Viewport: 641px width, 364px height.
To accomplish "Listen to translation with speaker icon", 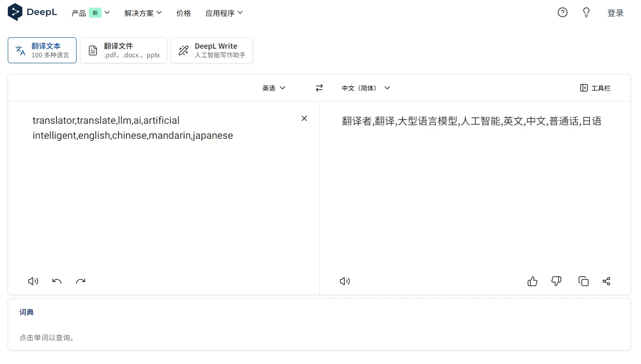I will (344, 281).
